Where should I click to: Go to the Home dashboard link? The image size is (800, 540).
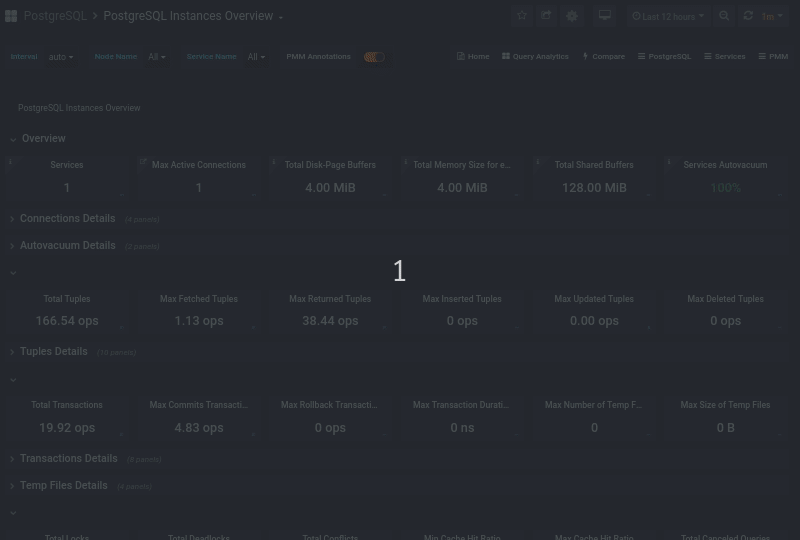tap(473, 57)
